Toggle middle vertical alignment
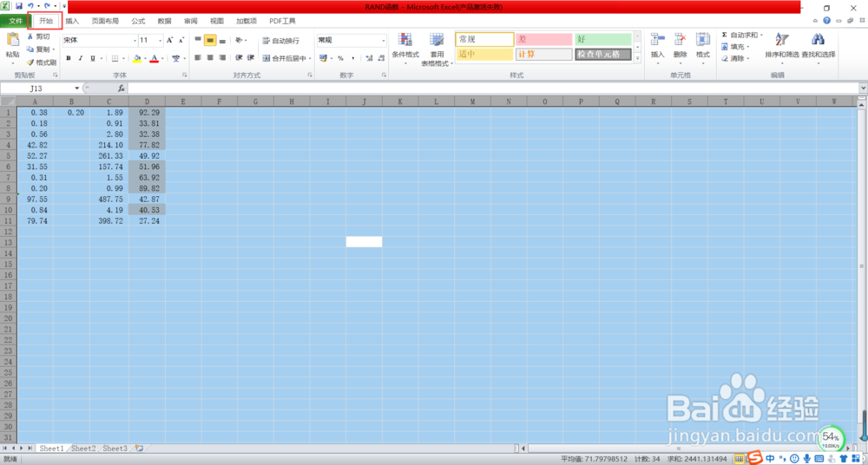 pyautogui.click(x=210, y=40)
